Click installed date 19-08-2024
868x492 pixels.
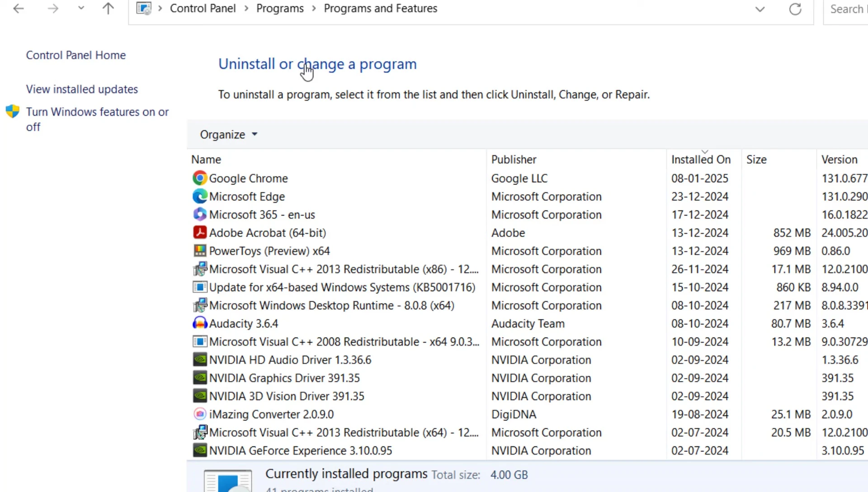(700, 414)
